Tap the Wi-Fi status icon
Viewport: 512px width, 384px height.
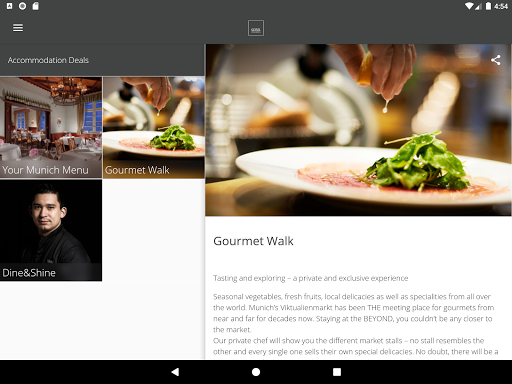[469, 6]
